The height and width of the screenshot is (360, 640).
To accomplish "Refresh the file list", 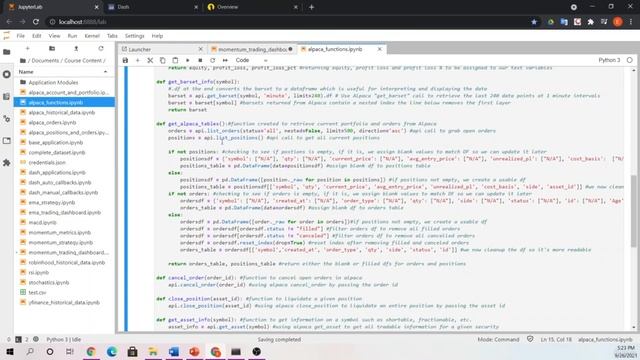I will (x=101, y=49).
